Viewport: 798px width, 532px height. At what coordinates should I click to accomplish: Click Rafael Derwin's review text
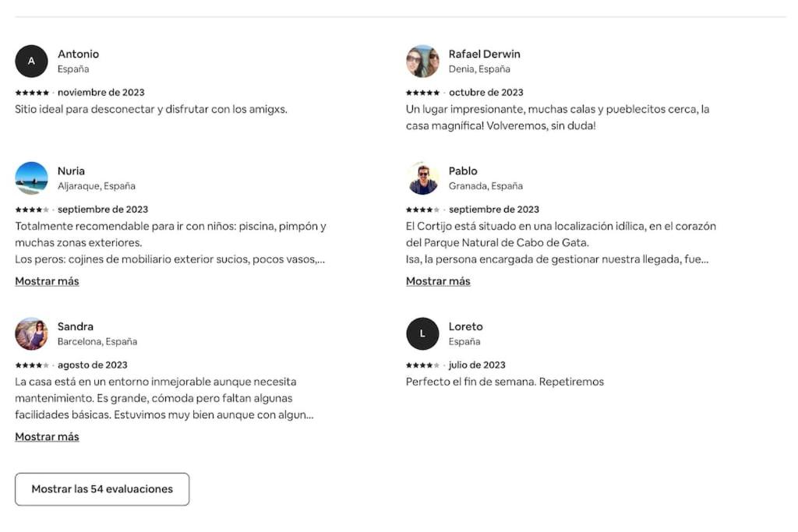tap(557, 118)
